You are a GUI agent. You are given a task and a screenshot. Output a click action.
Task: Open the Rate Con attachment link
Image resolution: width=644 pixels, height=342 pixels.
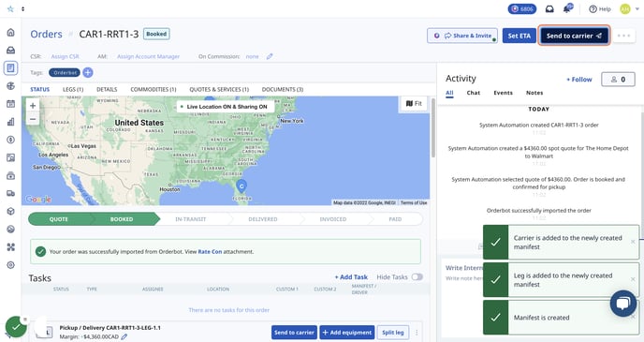pyautogui.click(x=210, y=251)
